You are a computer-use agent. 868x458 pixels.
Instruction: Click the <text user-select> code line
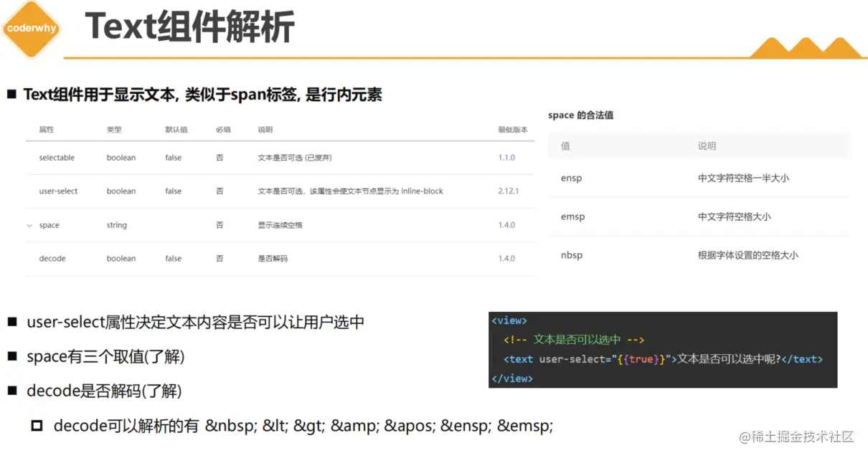663,359
